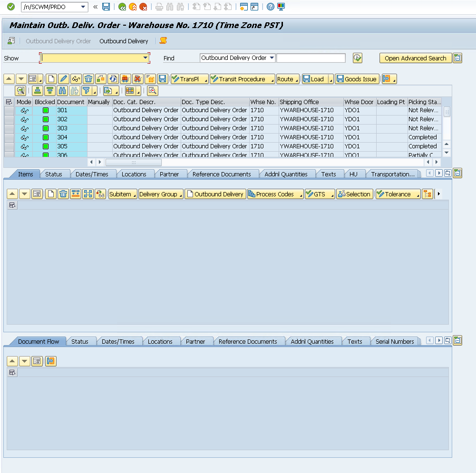Click the binoculars find icon above the grid
476x473 pixels.
[x=62, y=91]
